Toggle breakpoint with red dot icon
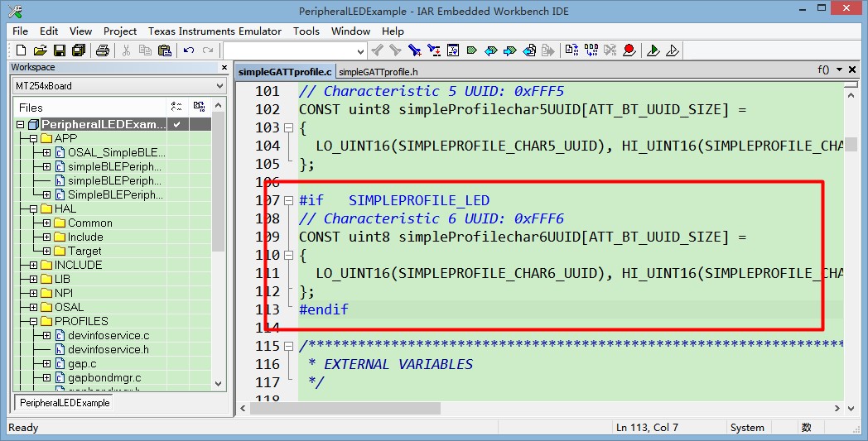Screen dimensions: 868x441 [x=629, y=50]
